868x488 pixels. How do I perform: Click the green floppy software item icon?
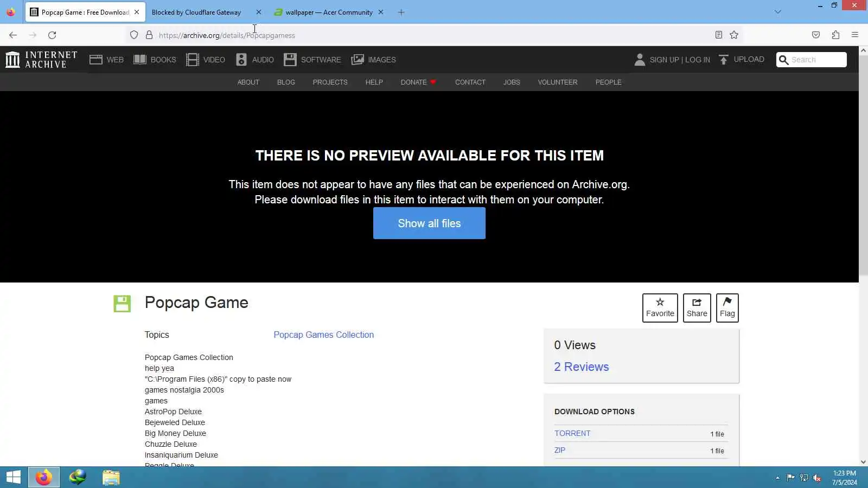pyautogui.click(x=122, y=304)
